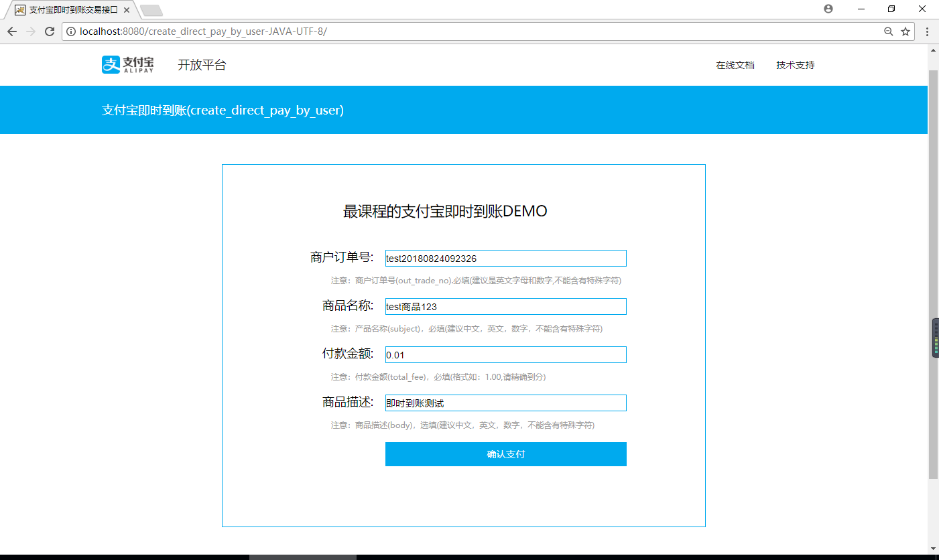
Task: Click the Alipay logo
Action: click(128, 65)
